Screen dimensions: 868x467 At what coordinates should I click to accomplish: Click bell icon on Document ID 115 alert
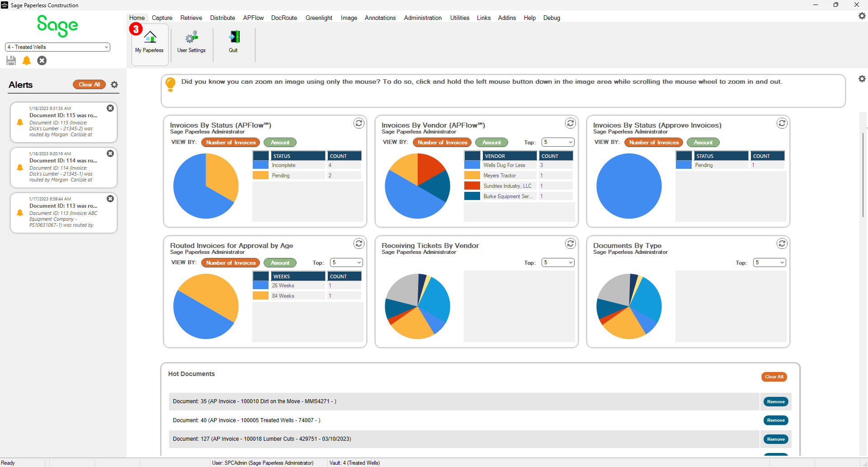tap(20, 122)
